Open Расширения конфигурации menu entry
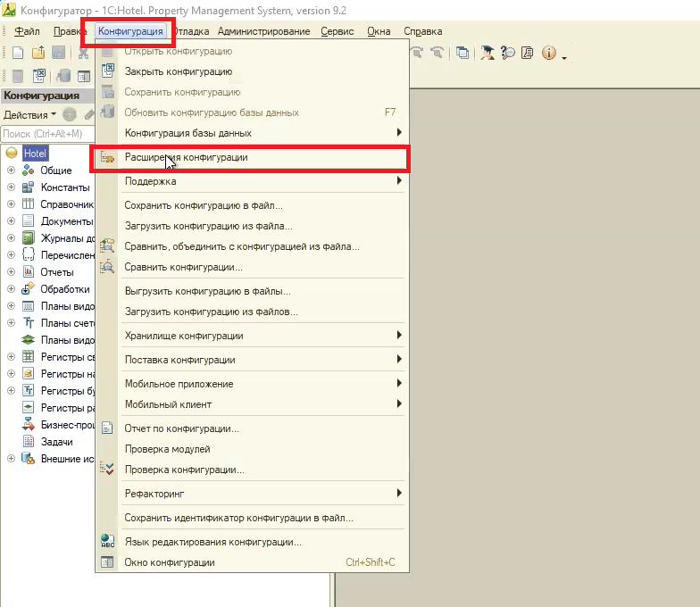This screenshot has width=700, height=607. [186, 158]
